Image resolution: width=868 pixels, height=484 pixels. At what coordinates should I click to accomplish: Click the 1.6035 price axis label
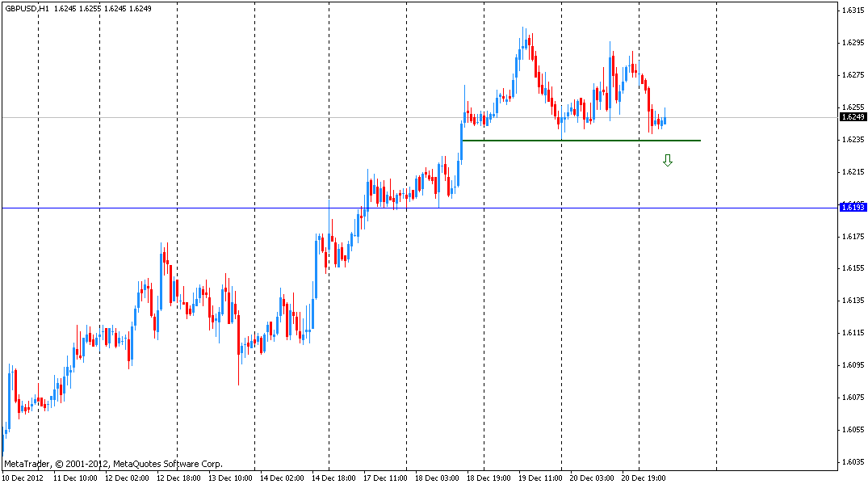853,462
